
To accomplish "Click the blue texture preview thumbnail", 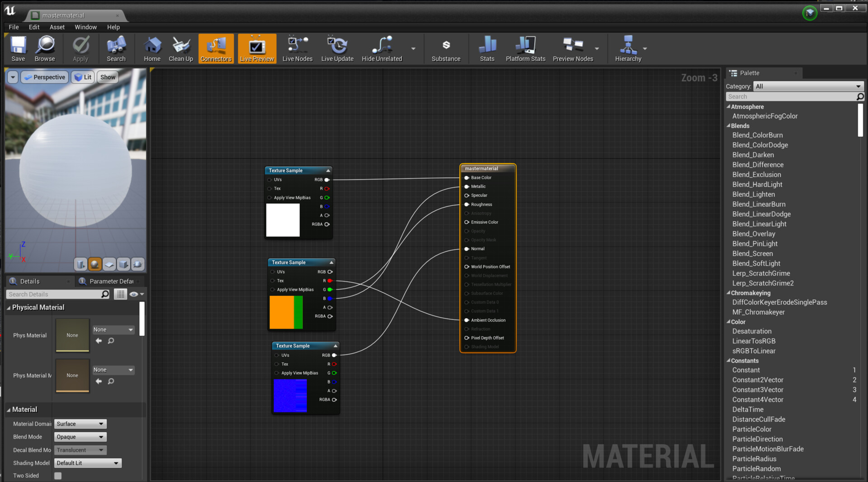I will (291, 396).
